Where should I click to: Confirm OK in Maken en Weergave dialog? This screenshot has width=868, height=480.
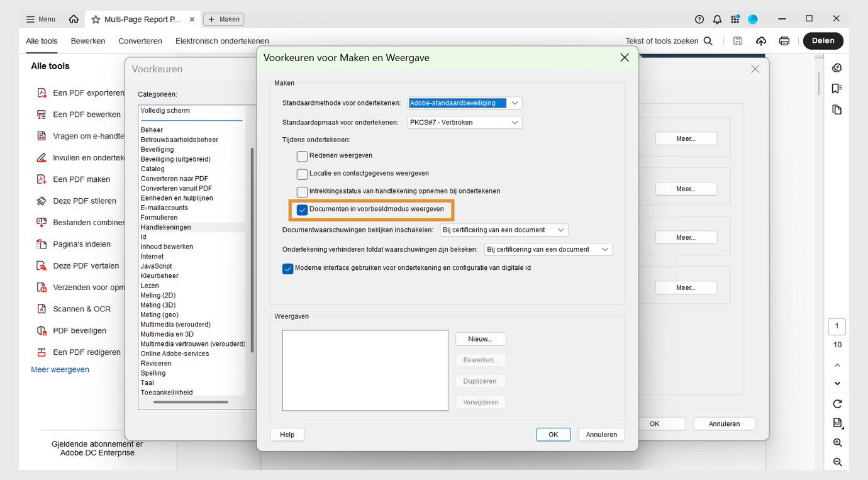[554, 435]
